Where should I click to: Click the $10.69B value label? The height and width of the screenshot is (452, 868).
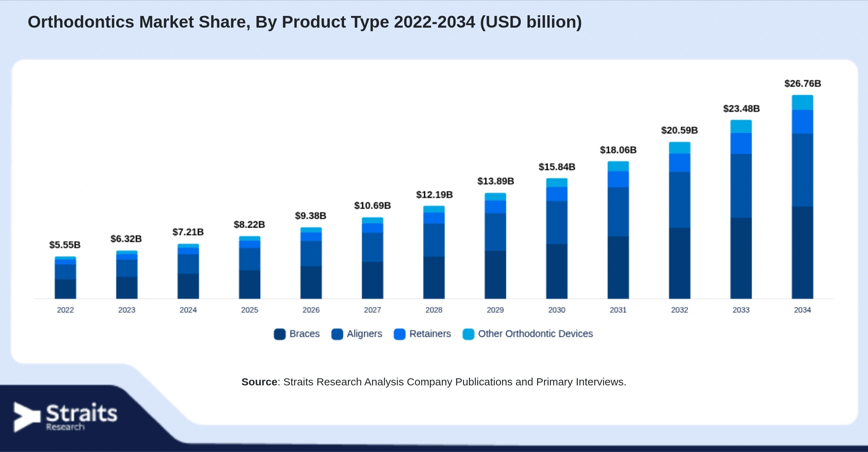point(372,205)
